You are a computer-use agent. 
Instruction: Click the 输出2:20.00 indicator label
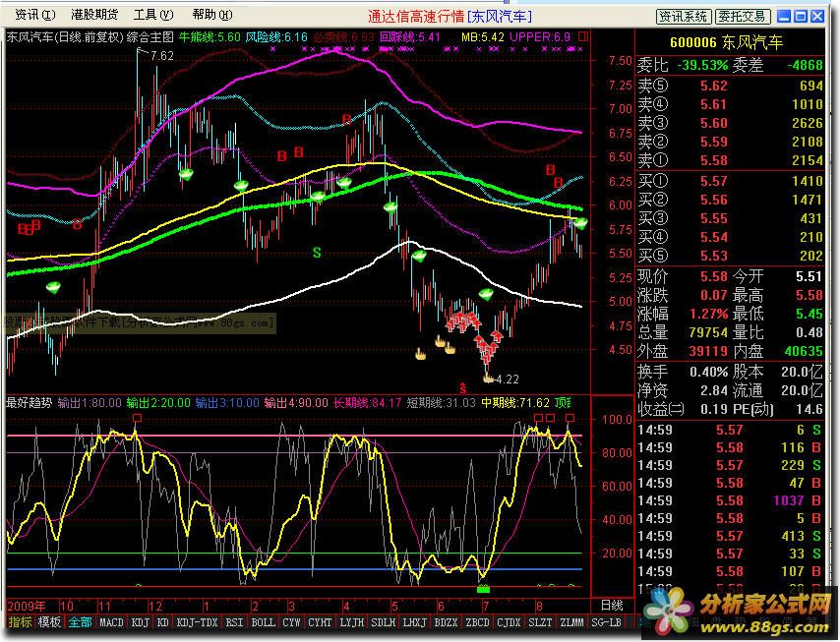click(158, 403)
